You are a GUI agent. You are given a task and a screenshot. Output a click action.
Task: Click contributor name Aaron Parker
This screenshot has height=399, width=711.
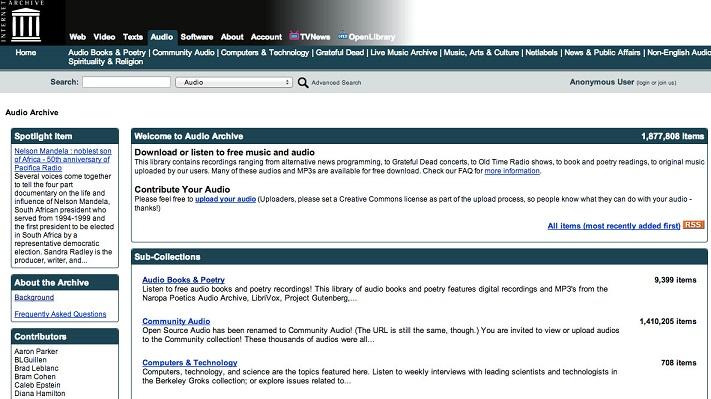tap(36, 351)
